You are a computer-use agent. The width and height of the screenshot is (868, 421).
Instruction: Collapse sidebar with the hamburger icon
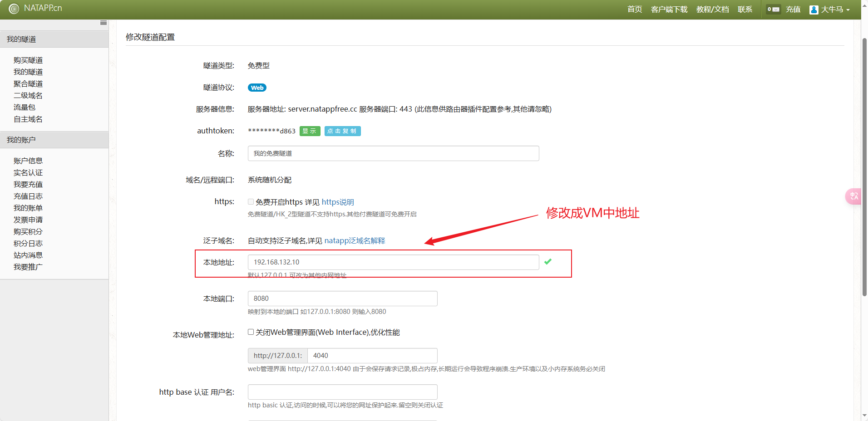click(x=104, y=23)
